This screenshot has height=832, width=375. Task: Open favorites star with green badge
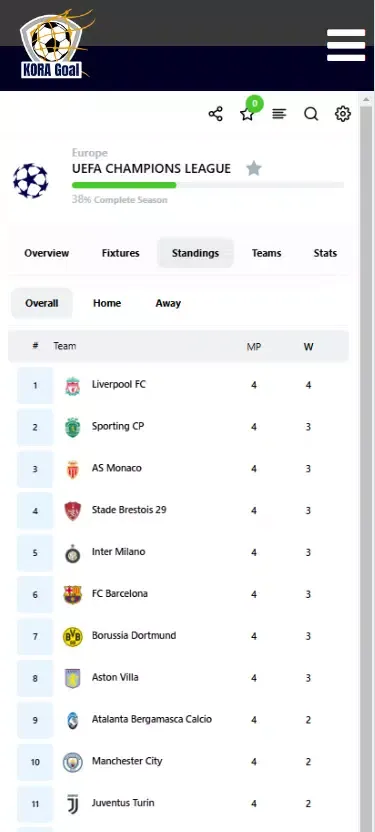[x=248, y=113]
